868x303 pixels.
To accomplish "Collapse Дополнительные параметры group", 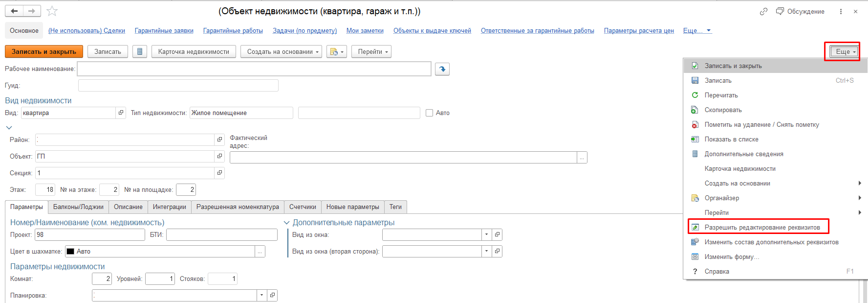I will point(286,222).
